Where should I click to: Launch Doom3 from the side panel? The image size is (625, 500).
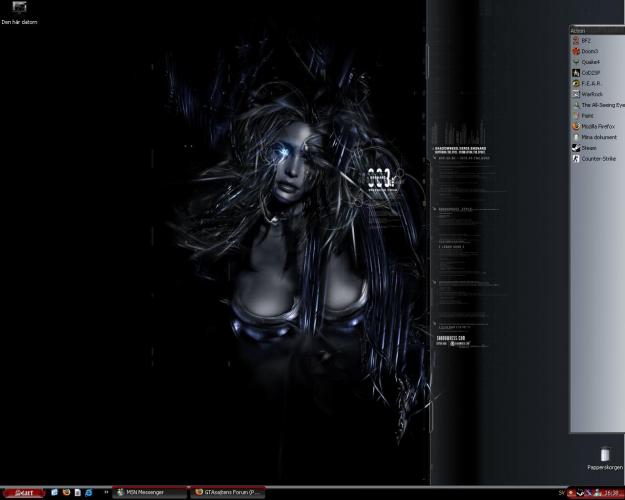tap(588, 51)
